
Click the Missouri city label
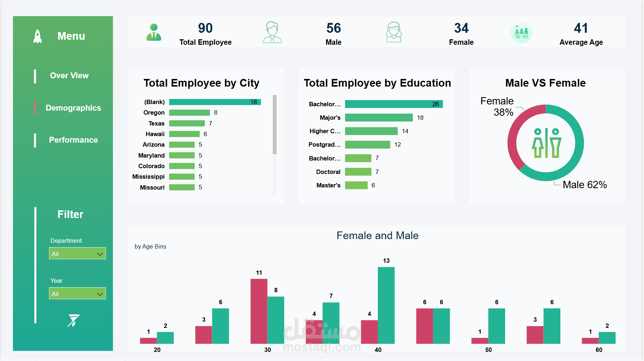152,187
